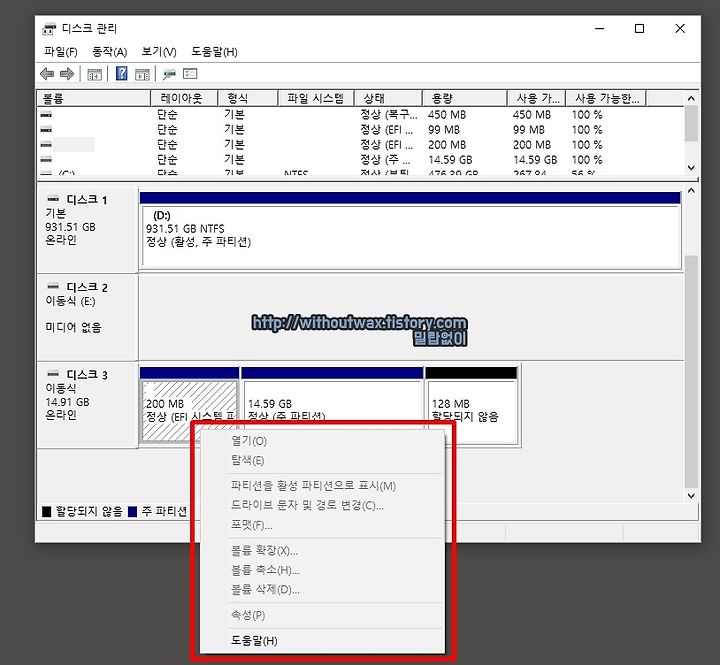This screenshot has width=720, height=665.
Task: Sort by the 사용 가능한... column header
Action: 606,98
